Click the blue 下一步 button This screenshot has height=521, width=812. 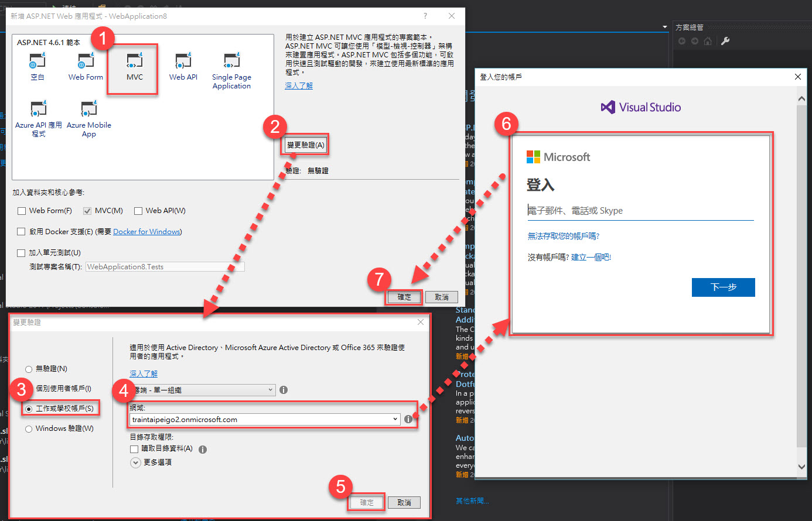point(724,287)
